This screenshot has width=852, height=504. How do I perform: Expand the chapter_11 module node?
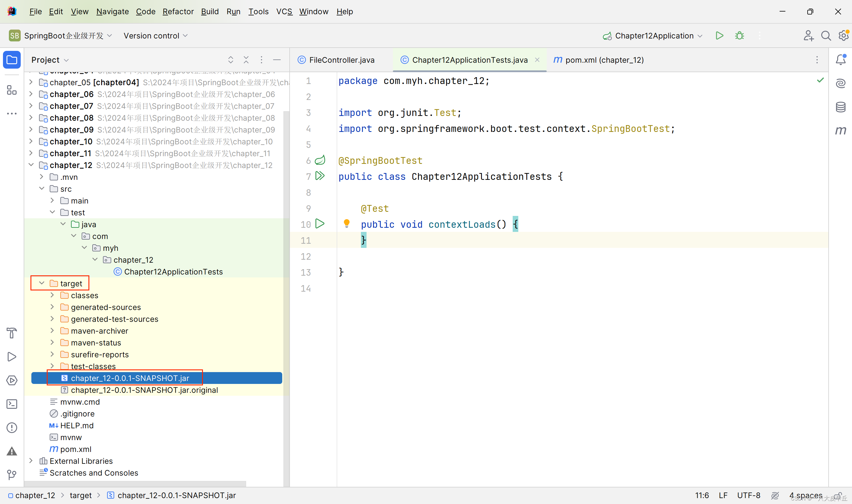pyautogui.click(x=31, y=153)
